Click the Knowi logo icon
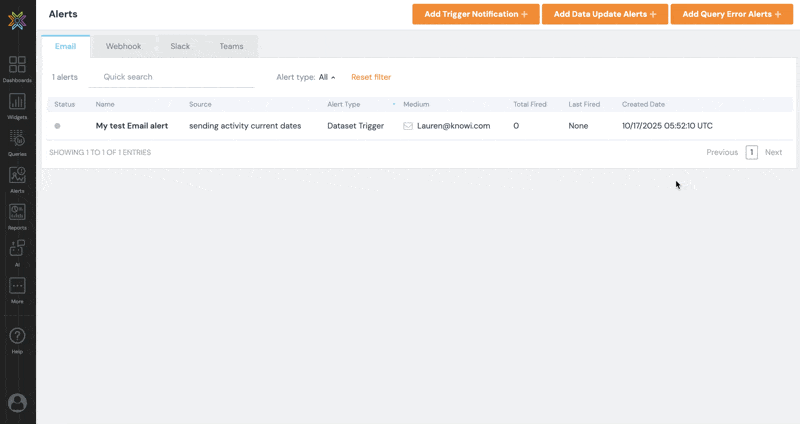 pos(17,20)
